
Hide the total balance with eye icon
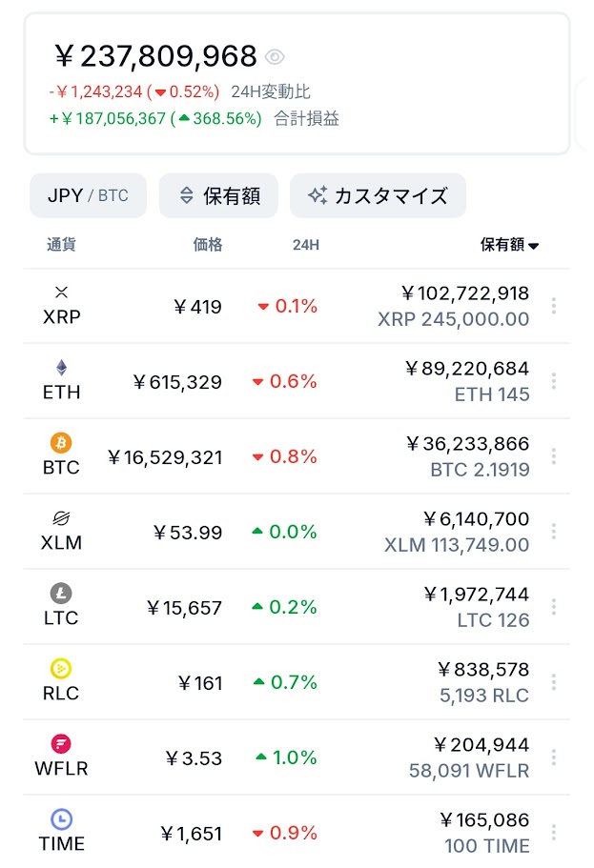point(275,57)
